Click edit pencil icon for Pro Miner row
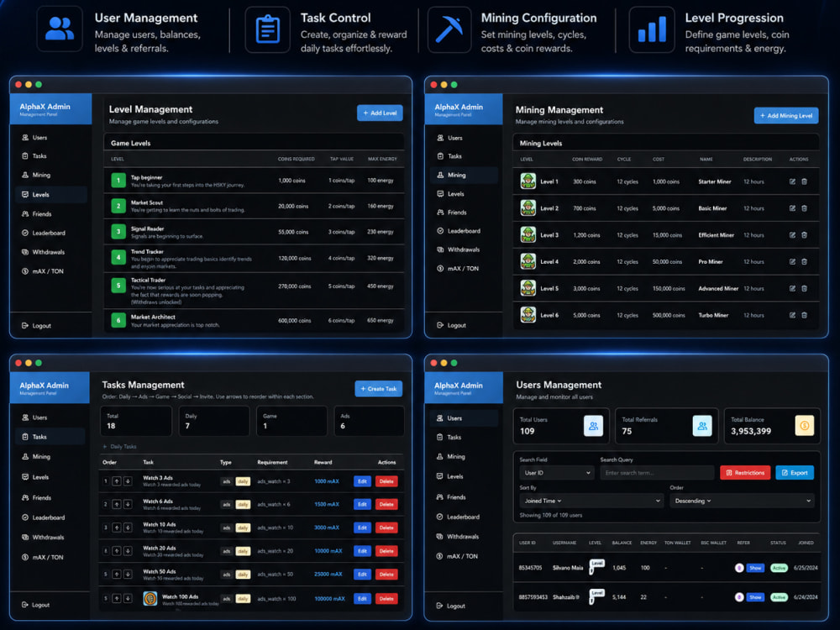Screen dimensions: 840x630 tap(792, 262)
